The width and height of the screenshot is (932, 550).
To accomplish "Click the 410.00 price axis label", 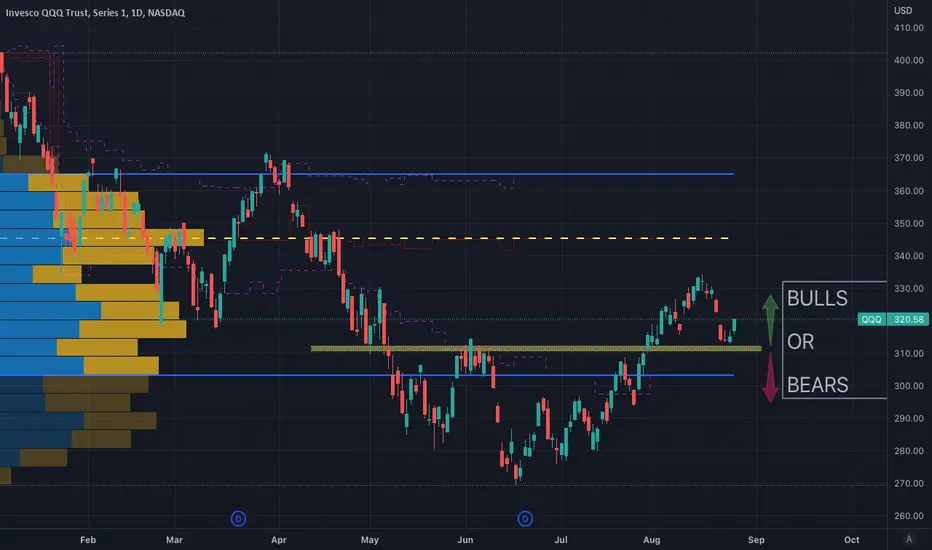I will coord(909,27).
